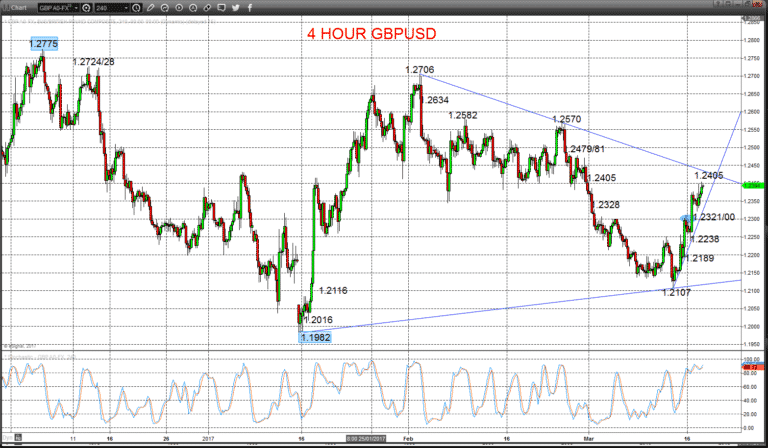The width and height of the screenshot is (768, 448).
Task: Share chart via Twitter icon
Action: [x=236, y=8]
